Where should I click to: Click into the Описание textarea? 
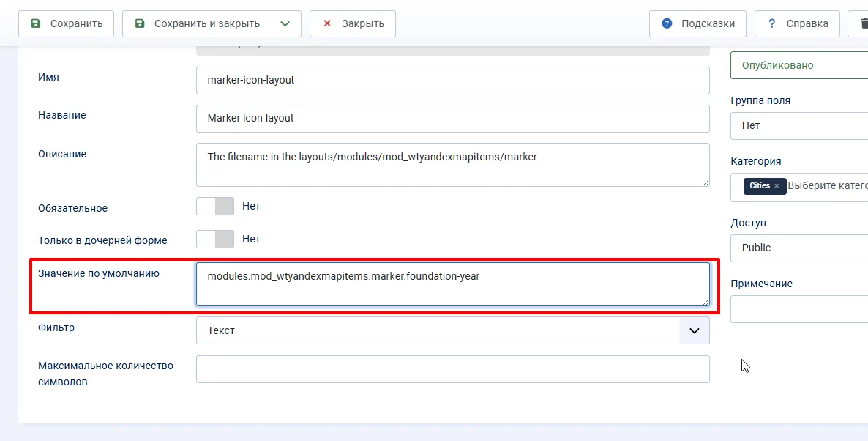coord(453,165)
